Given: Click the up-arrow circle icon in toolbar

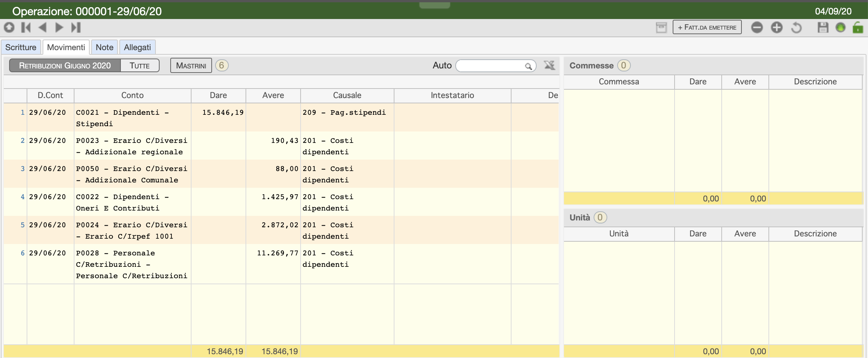Looking at the screenshot, I should click(x=9, y=27).
